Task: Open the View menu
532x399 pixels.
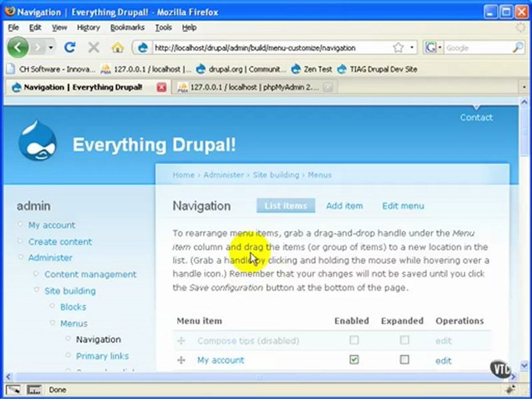Action: (59, 28)
